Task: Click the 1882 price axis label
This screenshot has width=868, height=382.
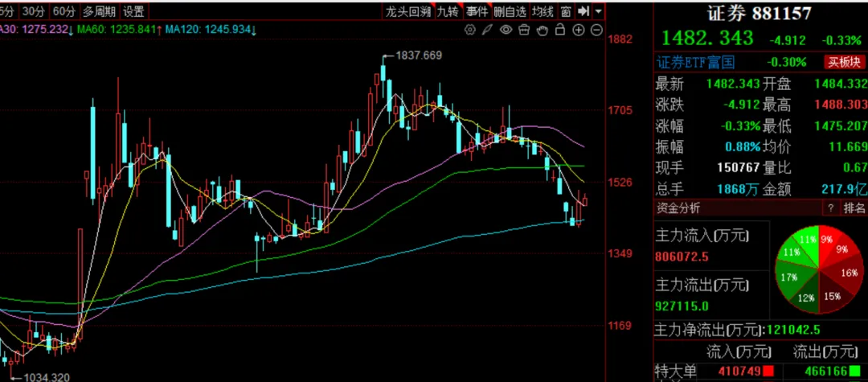Action: [x=620, y=39]
